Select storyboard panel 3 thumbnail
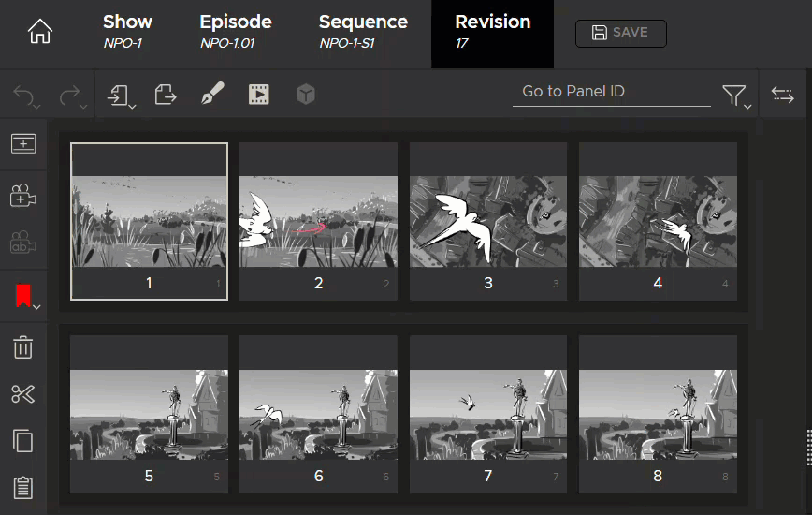Screen dimensions: 812x515 point(488,221)
